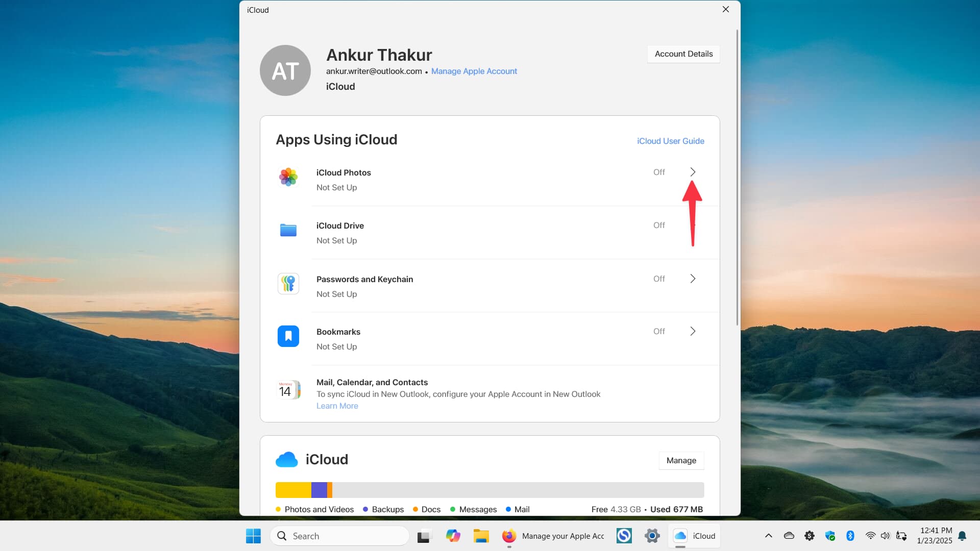
Task: Click the Off status for iCloud Photos
Action: coord(659,172)
